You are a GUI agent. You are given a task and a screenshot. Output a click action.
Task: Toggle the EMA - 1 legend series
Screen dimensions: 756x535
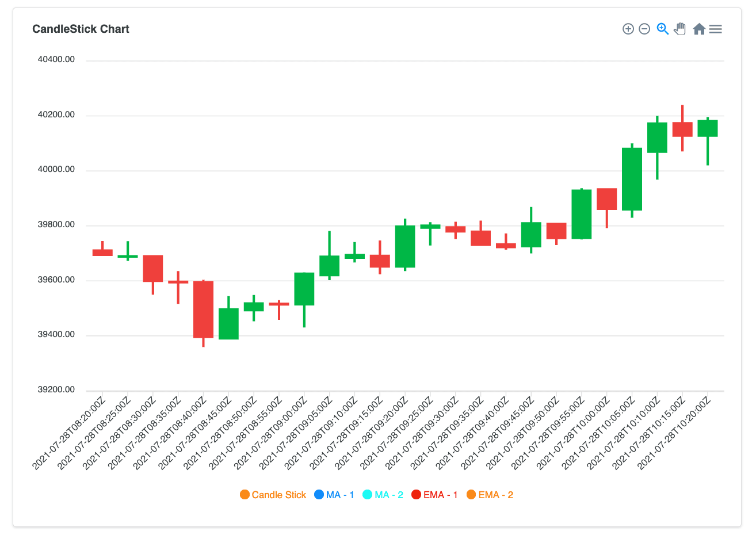click(x=435, y=495)
